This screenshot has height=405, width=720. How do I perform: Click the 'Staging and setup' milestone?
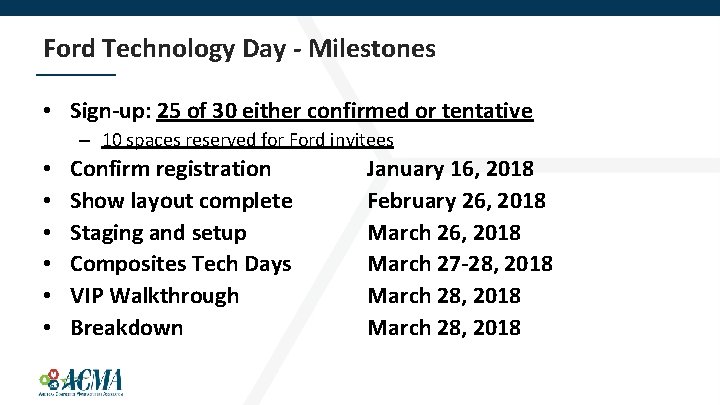pos(158,233)
